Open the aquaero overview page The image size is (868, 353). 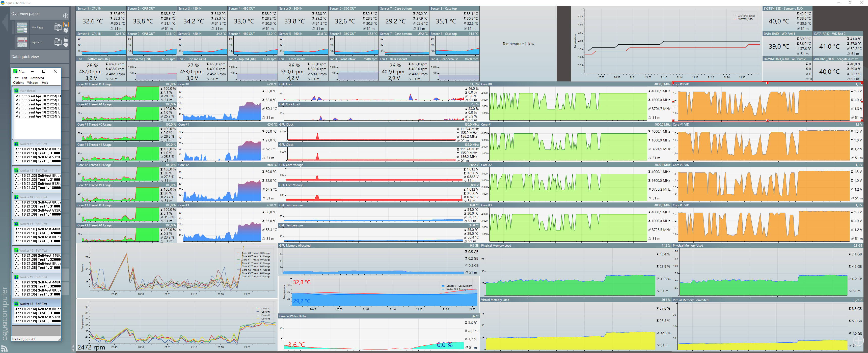pos(37,42)
